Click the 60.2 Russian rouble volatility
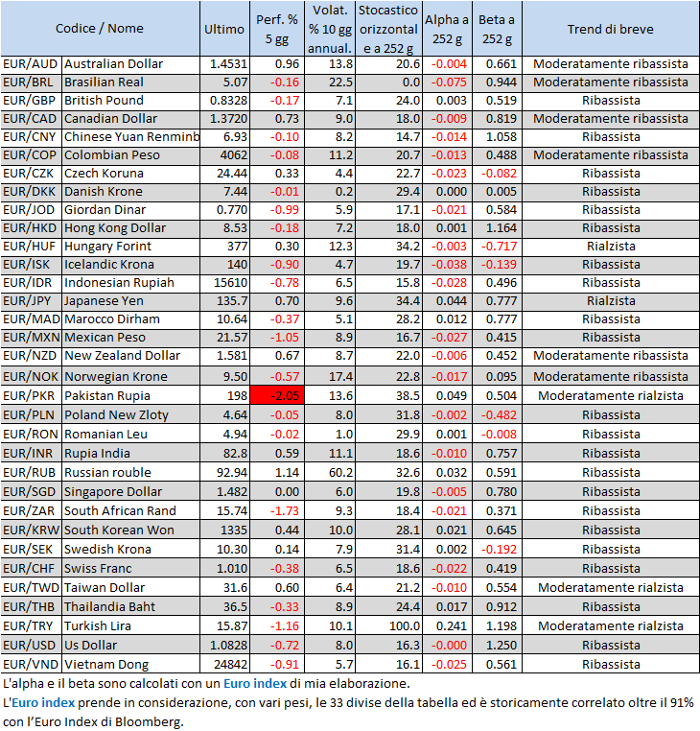 point(330,472)
